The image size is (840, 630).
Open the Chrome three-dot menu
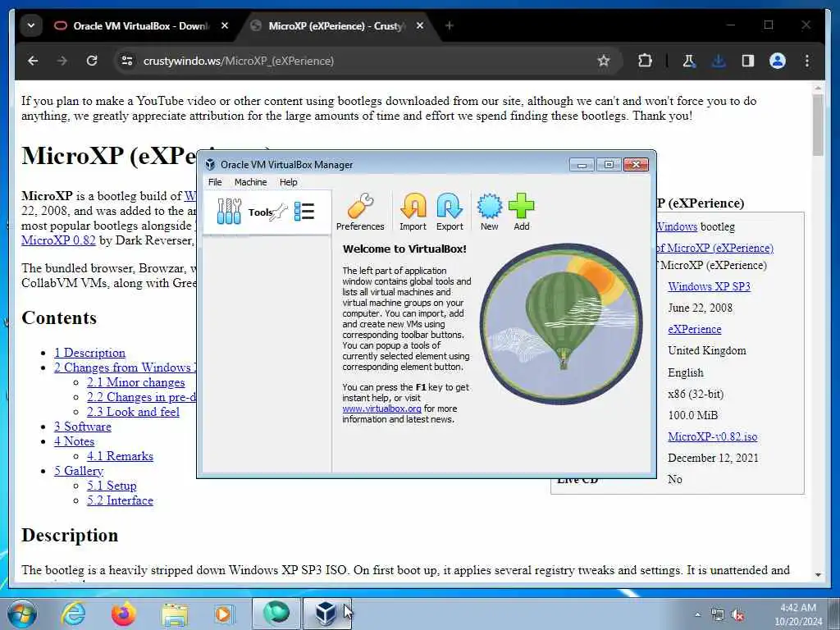(x=807, y=61)
